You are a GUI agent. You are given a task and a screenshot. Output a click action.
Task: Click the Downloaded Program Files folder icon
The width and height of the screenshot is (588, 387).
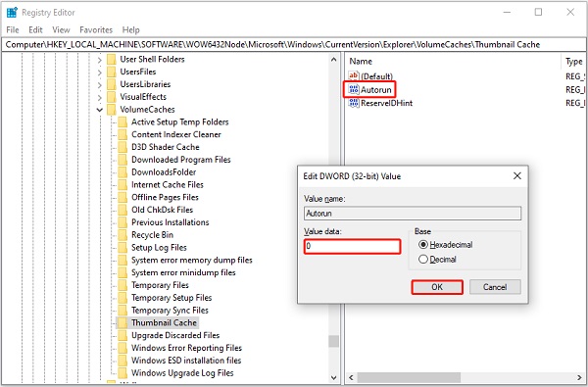click(x=122, y=160)
